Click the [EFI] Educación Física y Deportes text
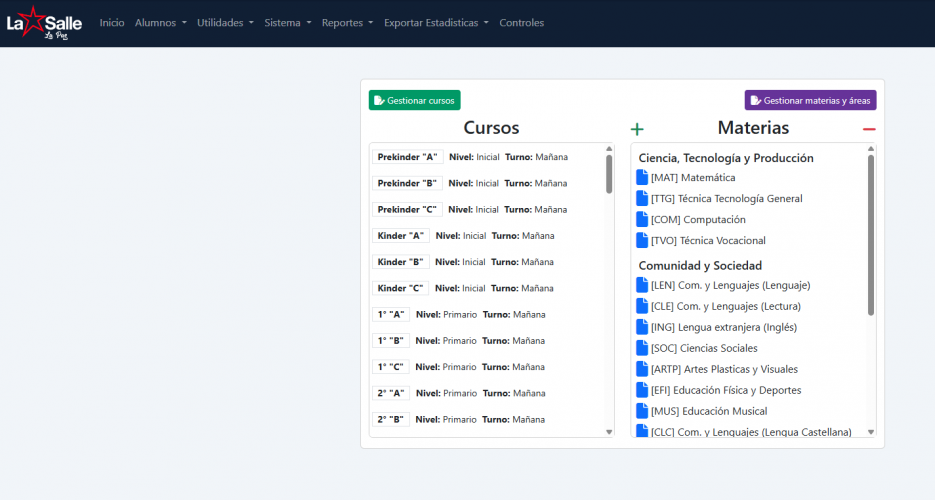This screenshot has height=500, width=935. (726, 390)
